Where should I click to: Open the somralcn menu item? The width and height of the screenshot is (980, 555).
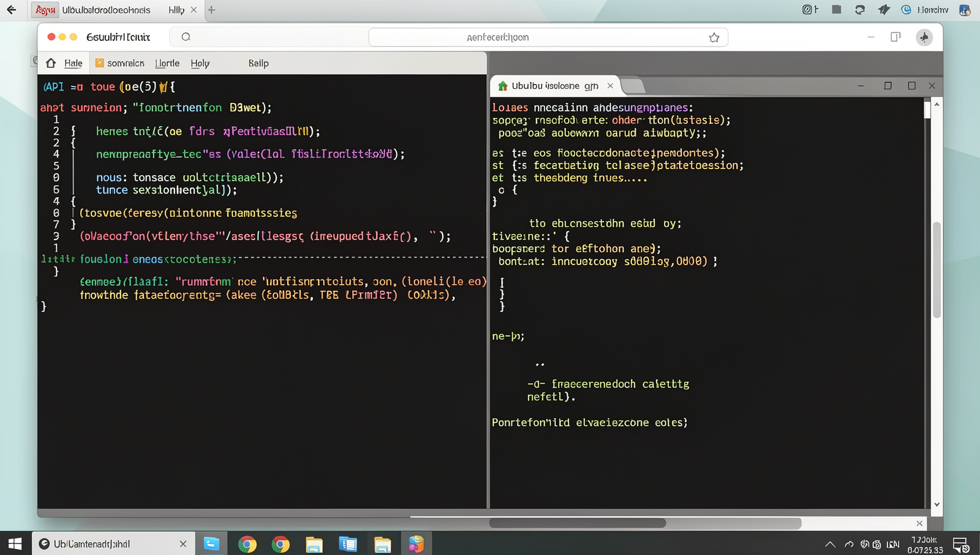(x=126, y=63)
